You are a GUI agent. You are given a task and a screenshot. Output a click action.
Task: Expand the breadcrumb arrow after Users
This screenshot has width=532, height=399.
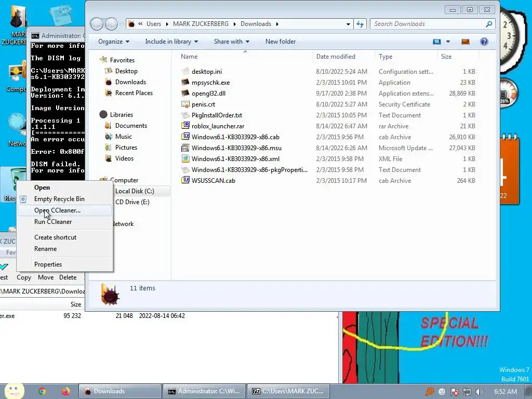click(167, 24)
